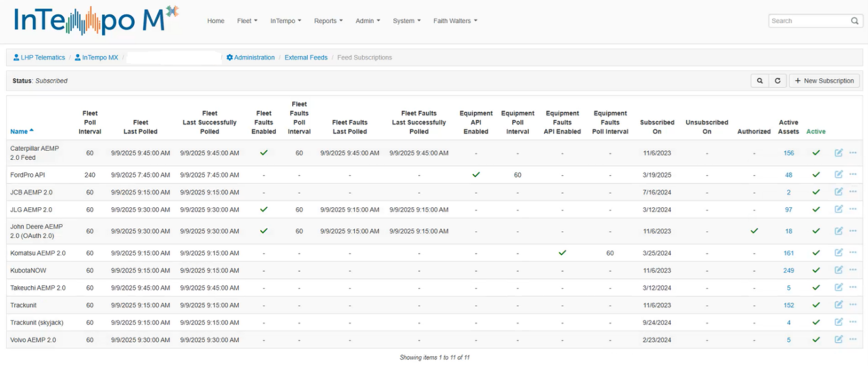Screen dimensions: 868x366
Task: Open more options for Caterpillar AEMP row
Action: pyautogui.click(x=853, y=153)
